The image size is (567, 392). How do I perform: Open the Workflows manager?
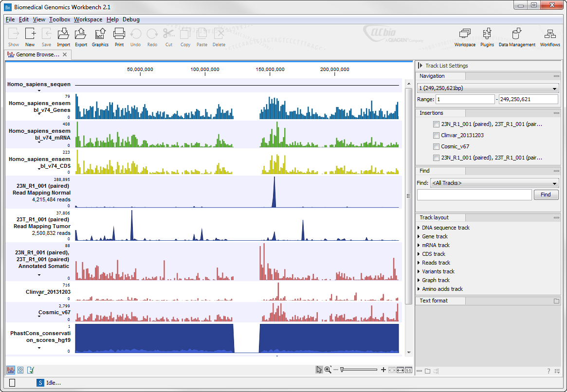tap(549, 36)
